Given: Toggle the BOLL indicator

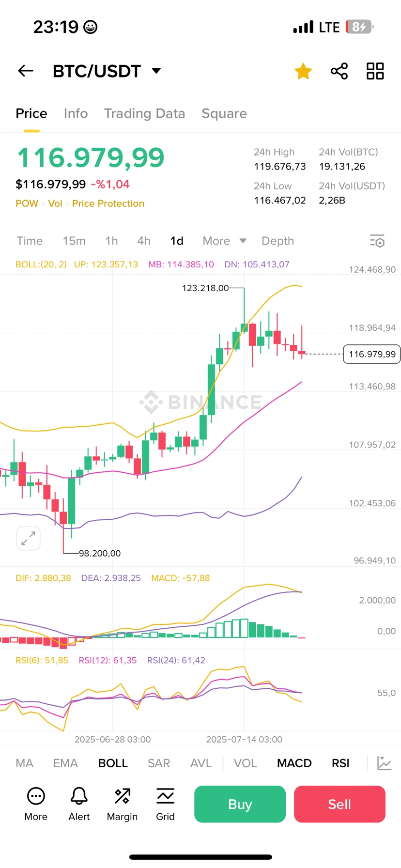Looking at the screenshot, I should click(113, 763).
